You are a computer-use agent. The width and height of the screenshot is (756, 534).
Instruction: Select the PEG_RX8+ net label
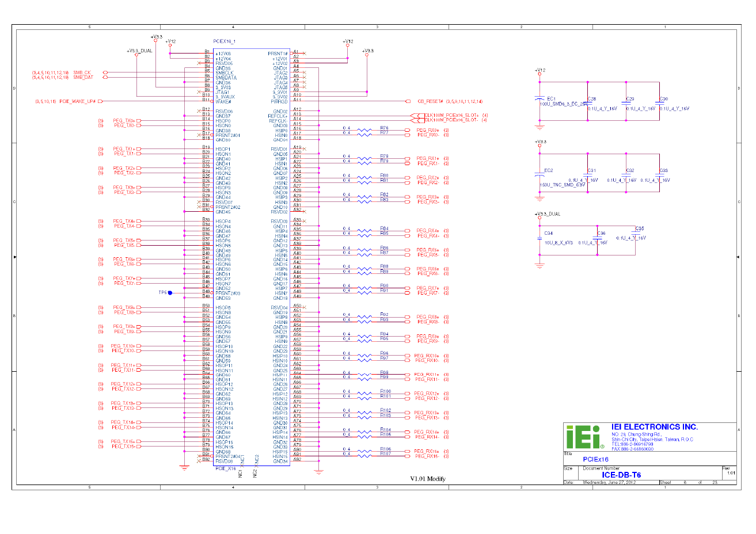pyautogui.click(x=428, y=317)
